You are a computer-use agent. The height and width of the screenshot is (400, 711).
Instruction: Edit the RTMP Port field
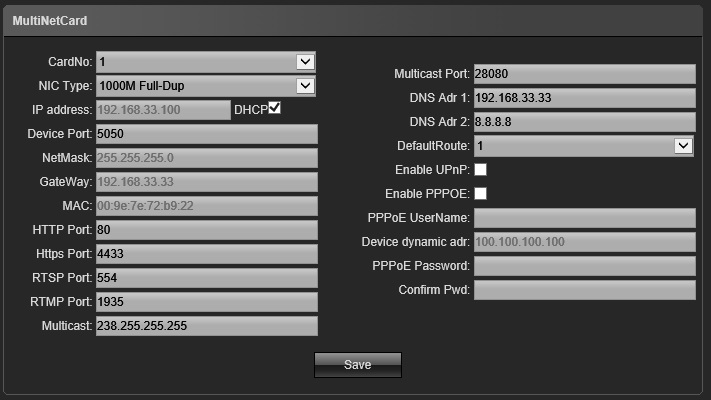[x=207, y=302]
